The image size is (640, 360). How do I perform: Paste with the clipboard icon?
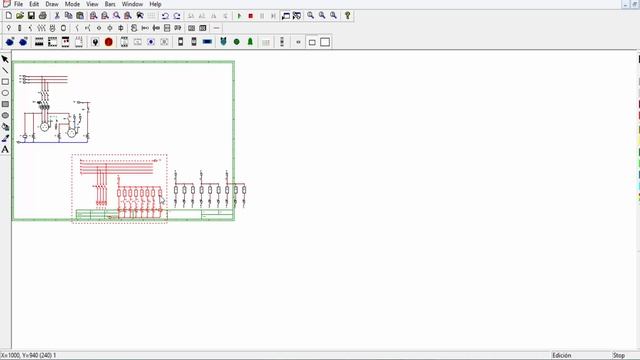[80, 16]
